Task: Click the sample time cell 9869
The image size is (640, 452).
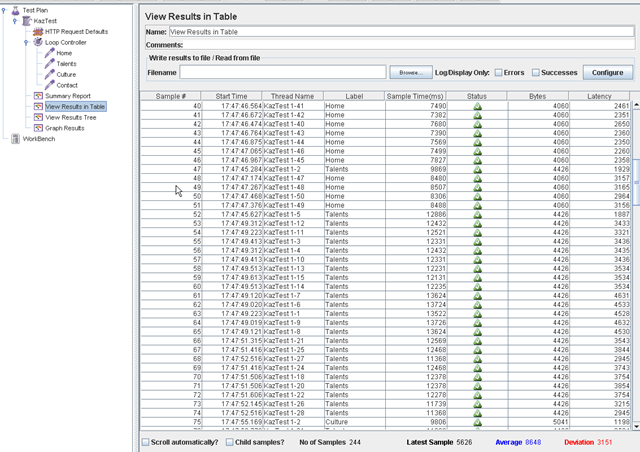Action: click(416, 169)
